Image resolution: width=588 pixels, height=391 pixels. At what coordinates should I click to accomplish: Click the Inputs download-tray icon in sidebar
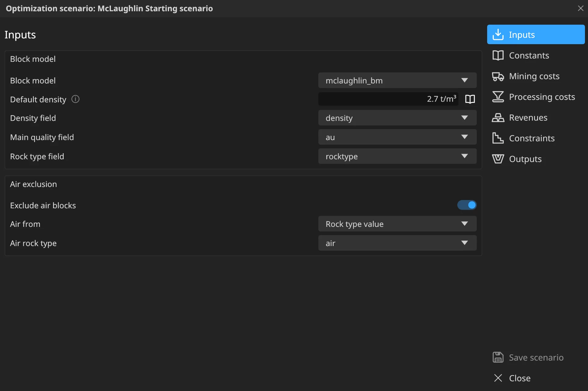coord(498,34)
